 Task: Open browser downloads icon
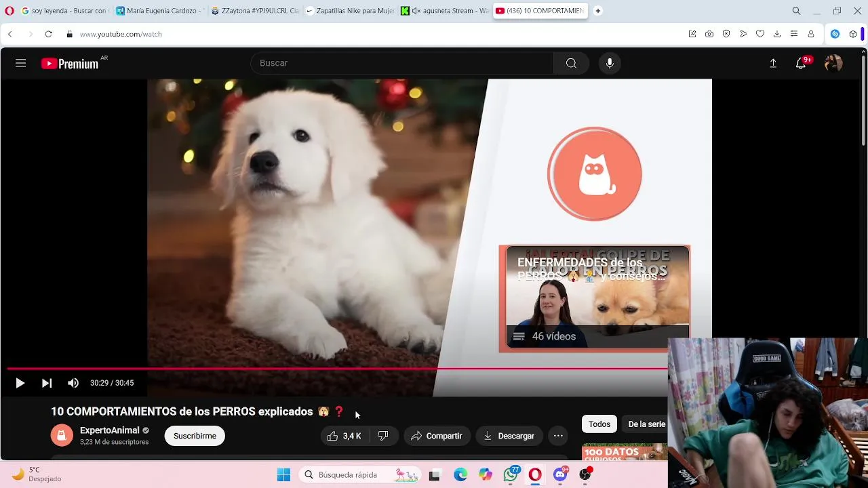click(777, 34)
